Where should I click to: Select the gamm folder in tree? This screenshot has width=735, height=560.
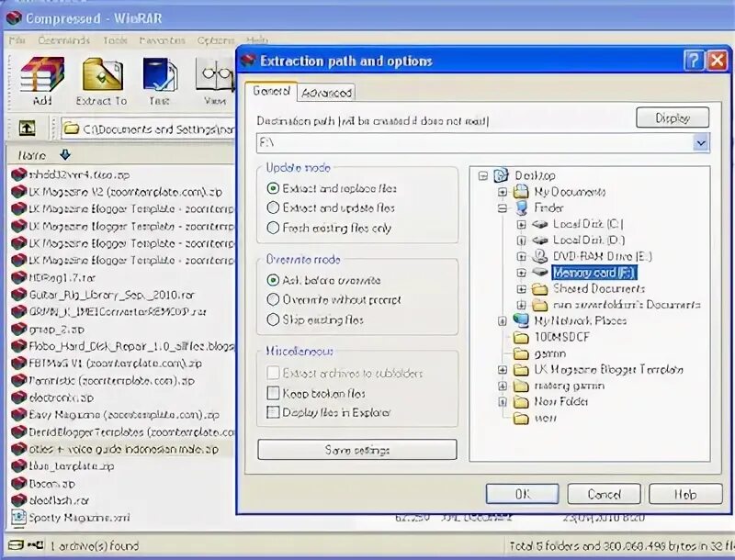(x=549, y=353)
